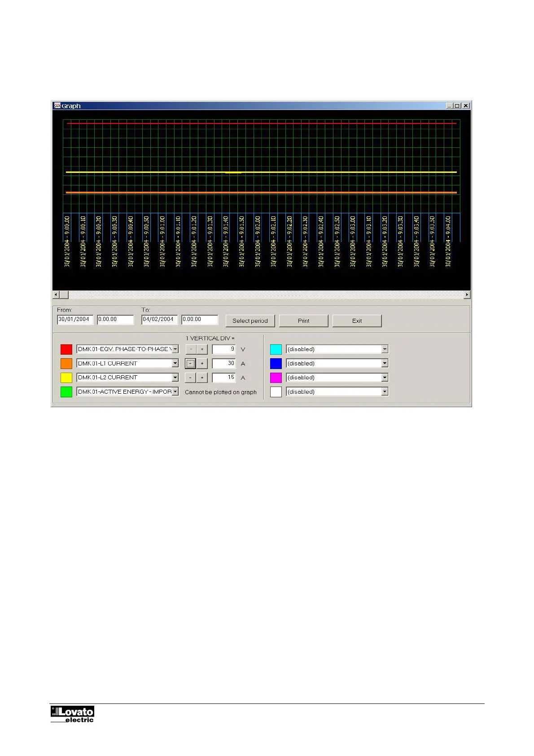Click the cyan channel color swatch
534x756 pixels.
click(x=276, y=349)
